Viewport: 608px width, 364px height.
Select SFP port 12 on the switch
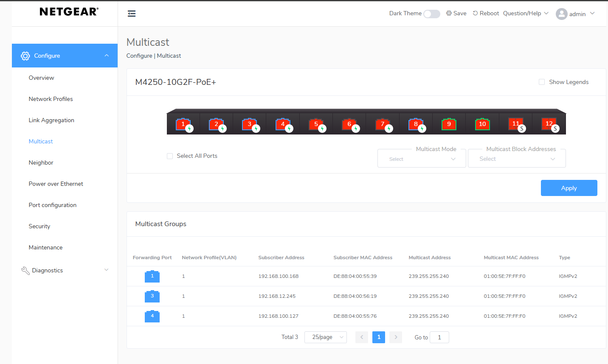tap(549, 124)
